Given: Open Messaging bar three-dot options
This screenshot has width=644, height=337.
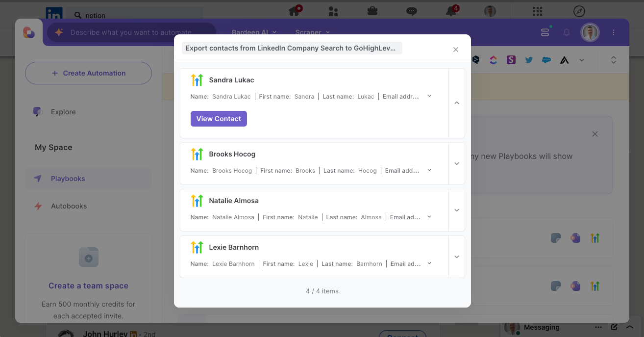Looking at the screenshot, I should [598, 327].
